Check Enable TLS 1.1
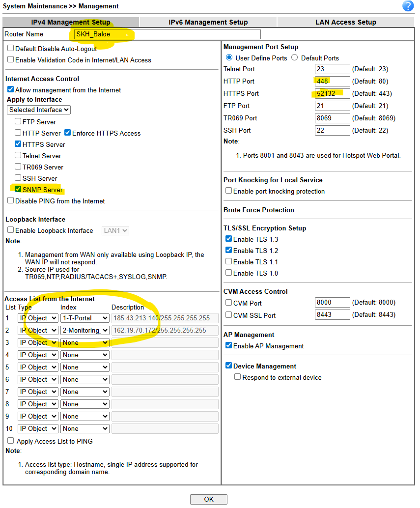 point(228,261)
